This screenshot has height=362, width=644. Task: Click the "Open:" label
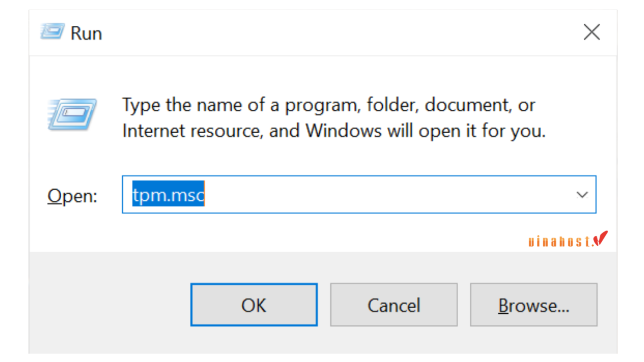[x=72, y=197]
